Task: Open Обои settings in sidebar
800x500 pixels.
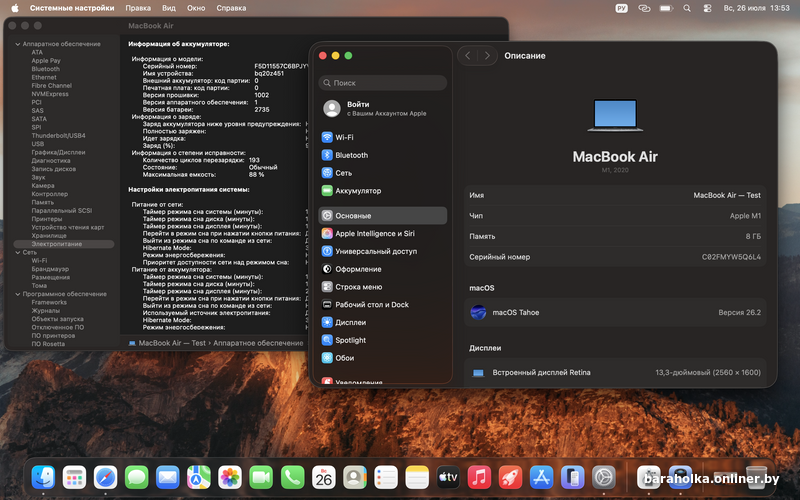Action: coord(383,358)
